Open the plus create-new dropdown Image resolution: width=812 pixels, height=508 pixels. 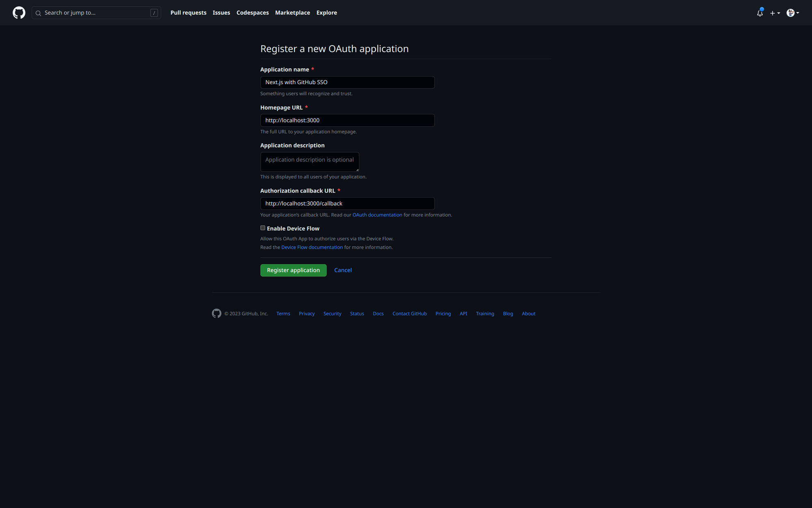[x=775, y=13]
